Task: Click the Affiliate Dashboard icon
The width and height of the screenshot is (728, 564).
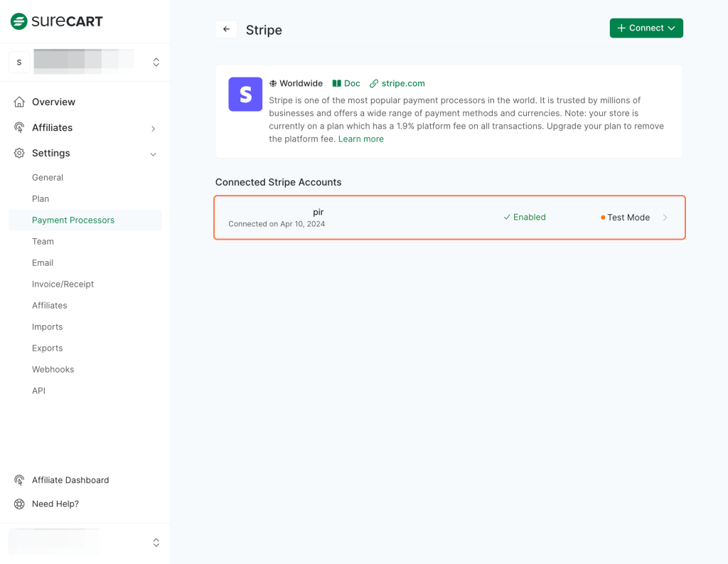Action: (19, 480)
